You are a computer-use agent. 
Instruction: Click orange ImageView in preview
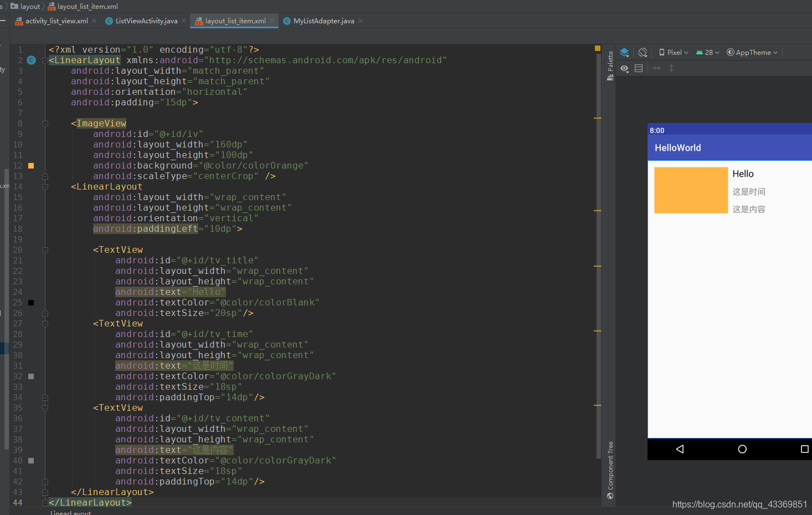pyautogui.click(x=691, y=190)
